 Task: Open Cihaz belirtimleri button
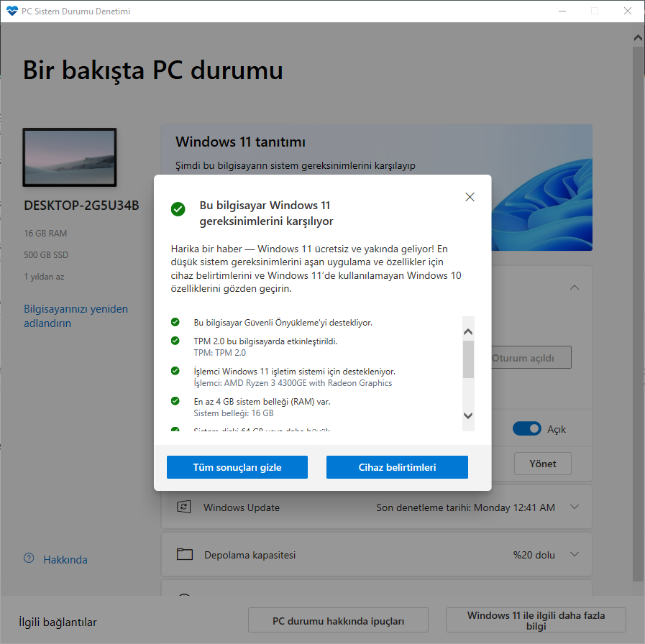click(397, 467)
